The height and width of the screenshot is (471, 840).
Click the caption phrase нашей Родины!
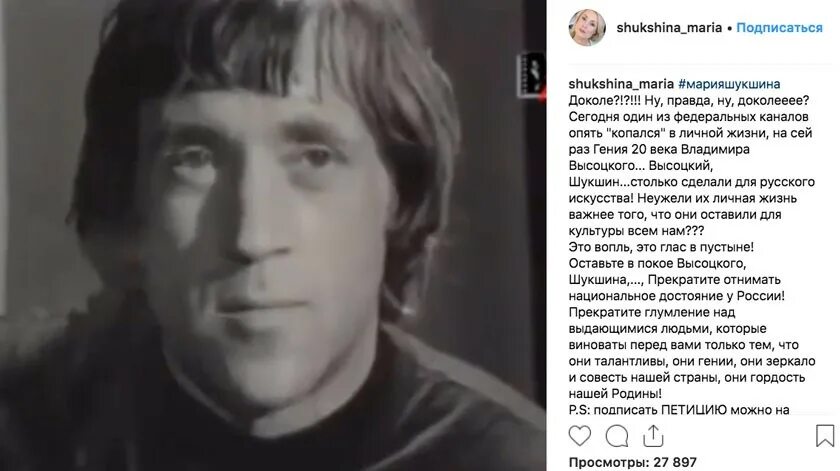(x=615, y=394)
